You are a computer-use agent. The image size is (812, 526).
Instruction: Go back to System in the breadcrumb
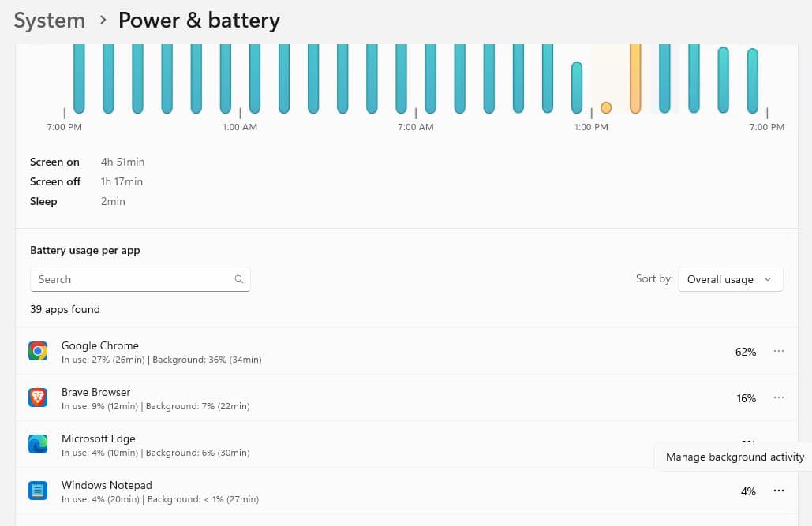[50, 20]
